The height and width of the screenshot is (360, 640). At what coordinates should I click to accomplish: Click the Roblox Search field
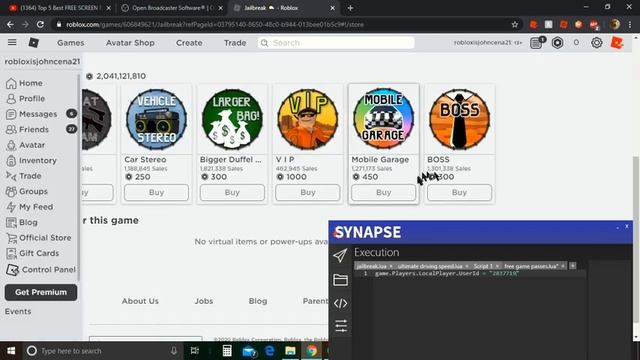pos(336,43)
